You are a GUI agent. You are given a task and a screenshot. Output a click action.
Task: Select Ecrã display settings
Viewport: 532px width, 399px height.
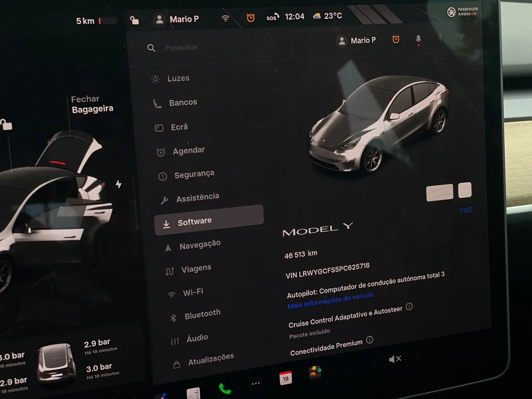[171, 127]
